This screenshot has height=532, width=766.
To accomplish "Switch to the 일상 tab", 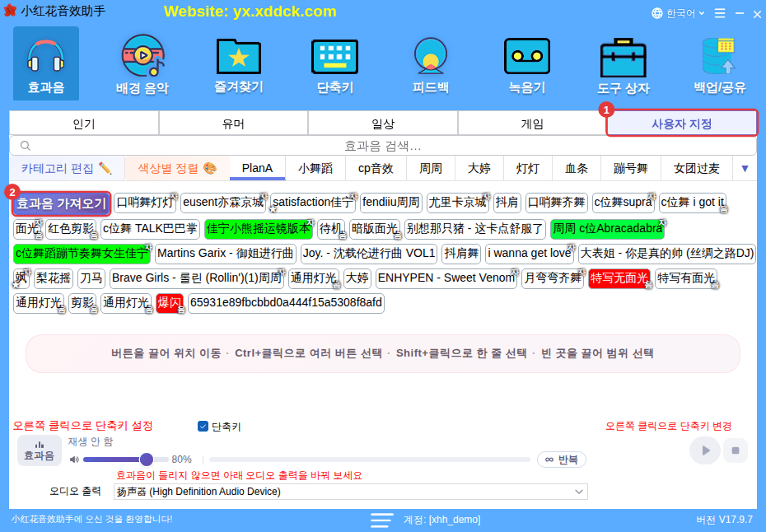I will tap(382, 124).
